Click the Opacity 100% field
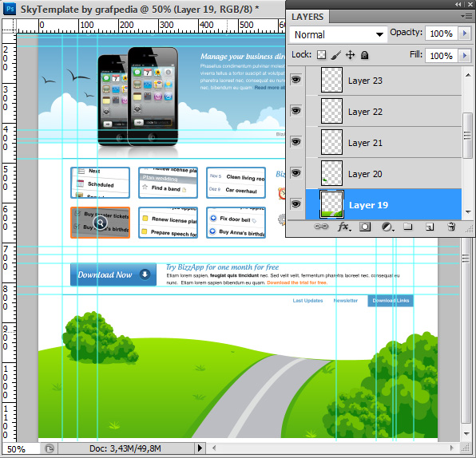476x458 pixels. [442, 34]
